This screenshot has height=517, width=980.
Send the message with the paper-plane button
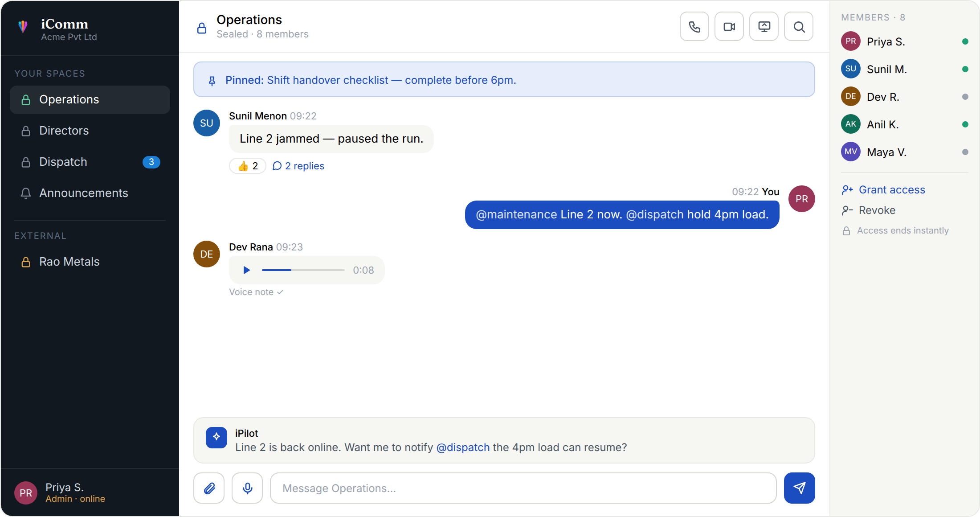(x=800, y=488)
